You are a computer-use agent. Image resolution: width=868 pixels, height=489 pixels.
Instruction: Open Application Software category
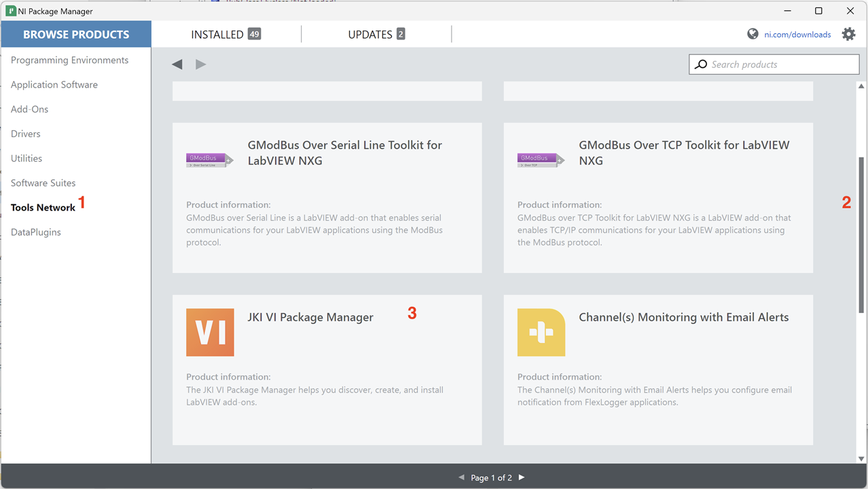tap(54, 85)
